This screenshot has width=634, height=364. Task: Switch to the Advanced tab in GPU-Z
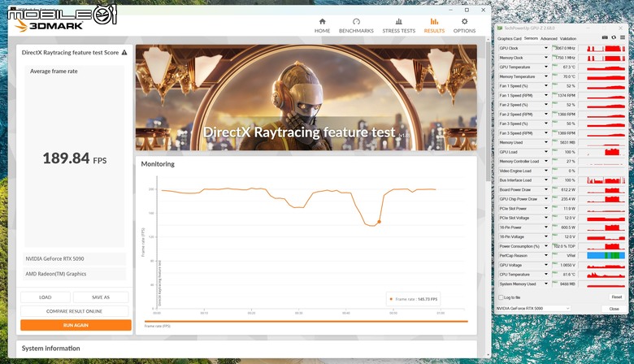549,39
